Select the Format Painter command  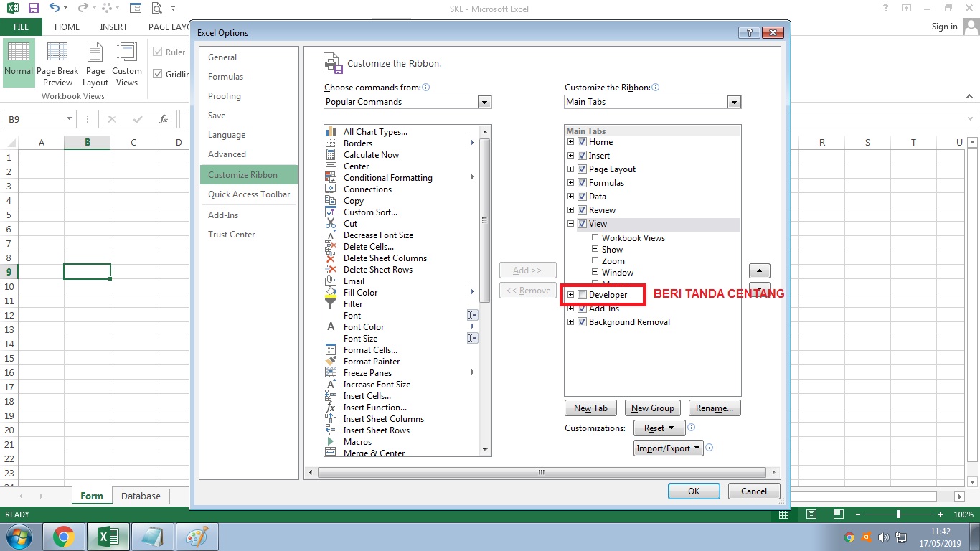(x=371, y=361)
